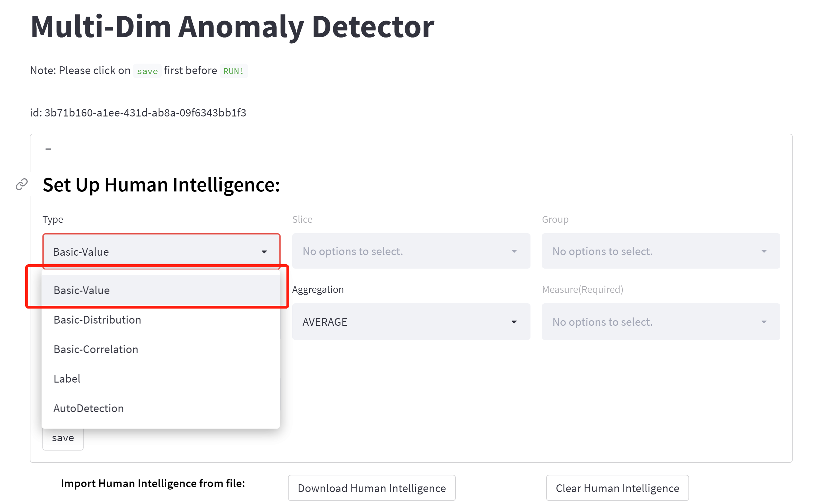Click the green RUN! code label
Viewport: 824px width, 504px height.
click(233, 71)
